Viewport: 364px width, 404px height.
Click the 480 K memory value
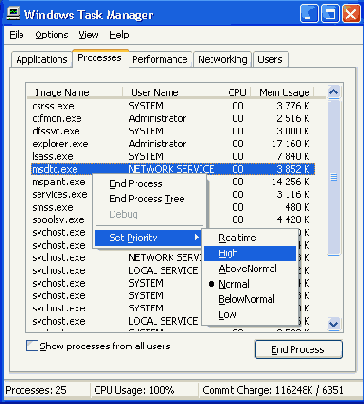tap(297, 207)
